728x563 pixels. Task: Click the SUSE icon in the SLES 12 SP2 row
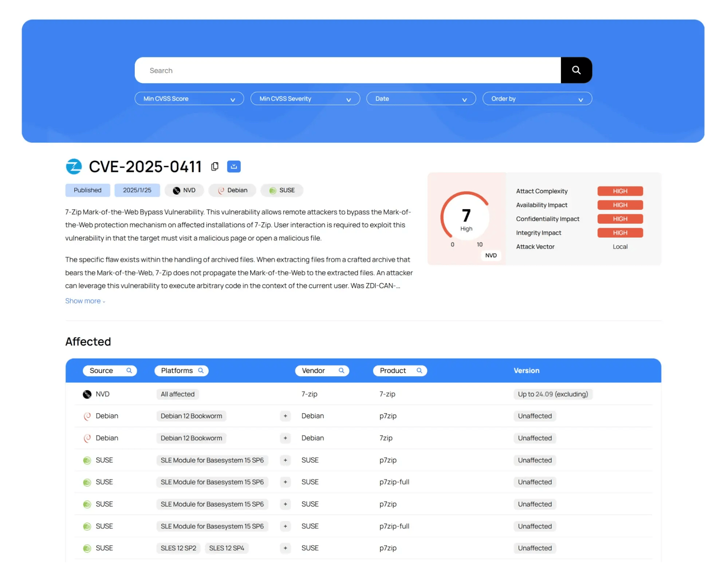point(87,548)
